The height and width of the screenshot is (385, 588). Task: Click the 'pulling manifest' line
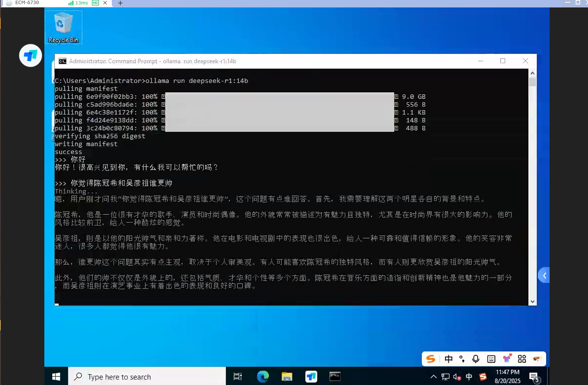tap(86, 89)
